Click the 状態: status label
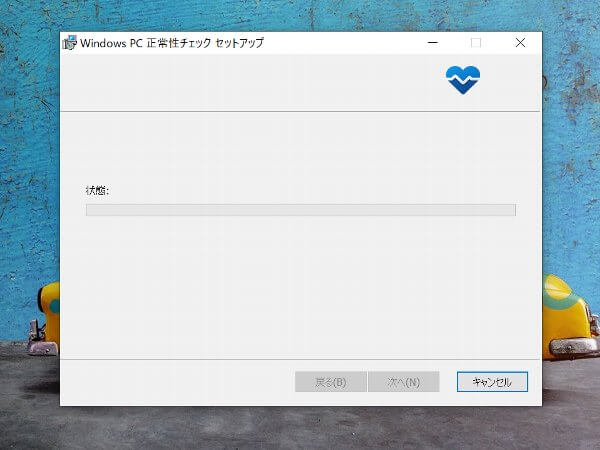This screenshot has height=450, width=600. tap(97, 190)
